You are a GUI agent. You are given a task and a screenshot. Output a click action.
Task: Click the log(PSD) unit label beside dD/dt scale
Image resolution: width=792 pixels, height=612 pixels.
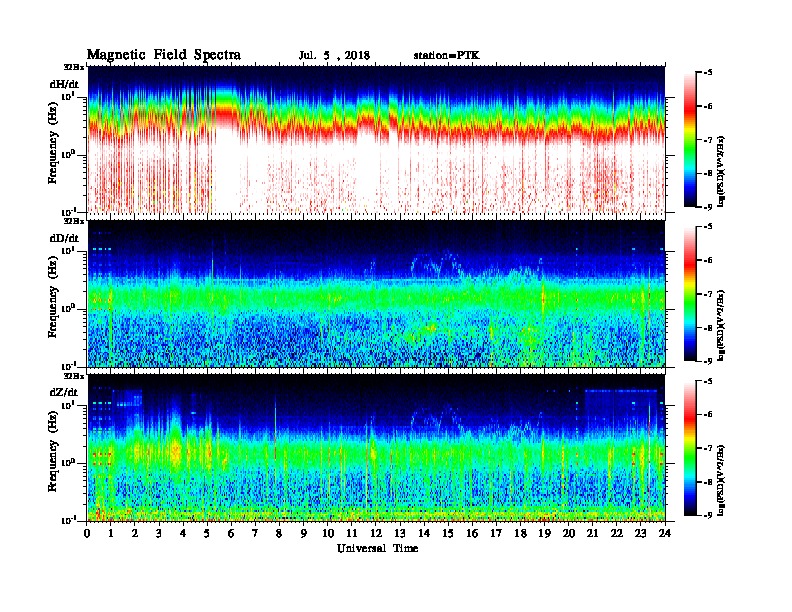click(722, 326)
